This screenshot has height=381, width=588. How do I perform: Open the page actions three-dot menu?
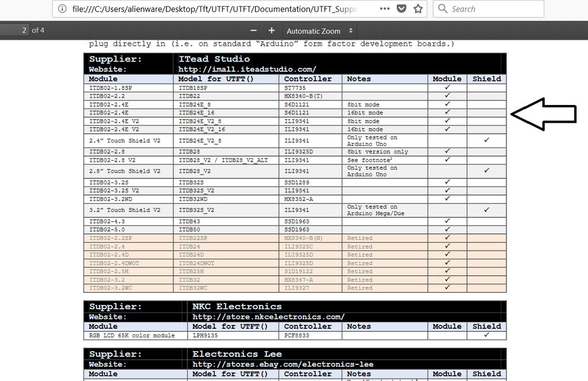pos(385,9)
